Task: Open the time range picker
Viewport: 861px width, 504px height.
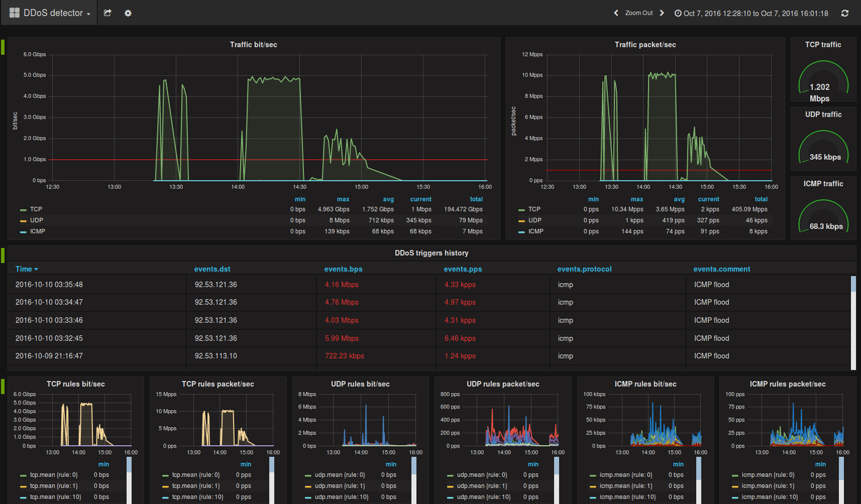Action: coord(751,14)
